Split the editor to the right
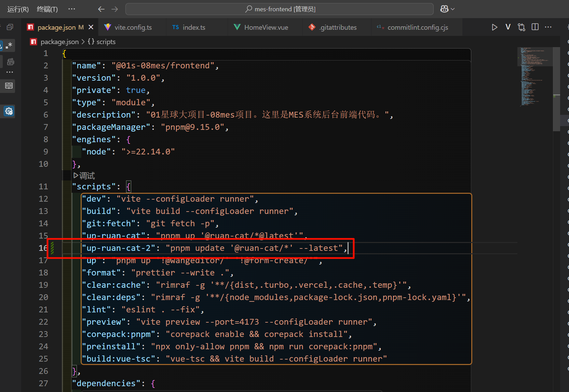 (535, 27)
